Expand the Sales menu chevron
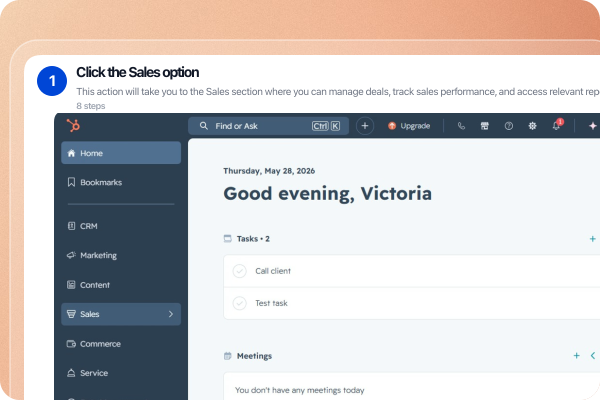Image resolution: width=600 pixels, height=400 pixels. click(171, 314)
